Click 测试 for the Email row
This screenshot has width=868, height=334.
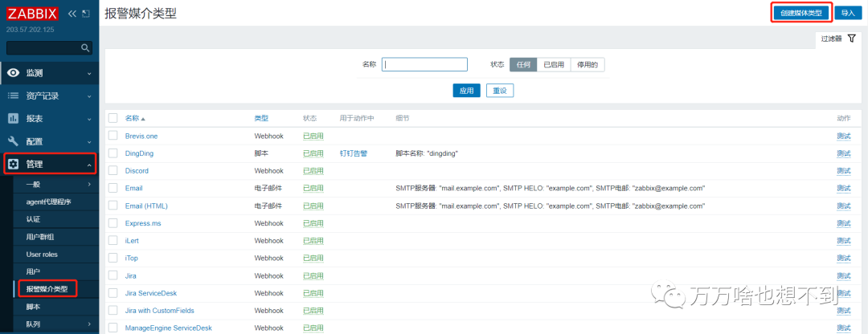pos(844,189)
